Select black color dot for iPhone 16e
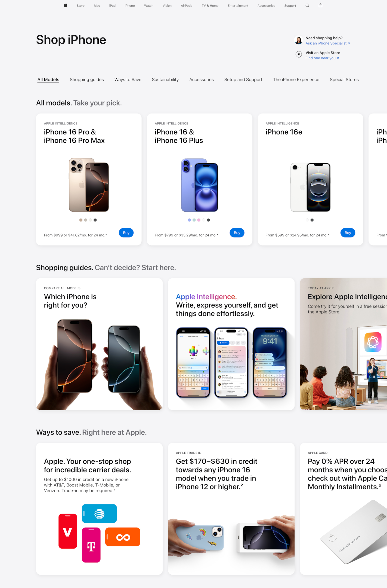 click(312, 220)
